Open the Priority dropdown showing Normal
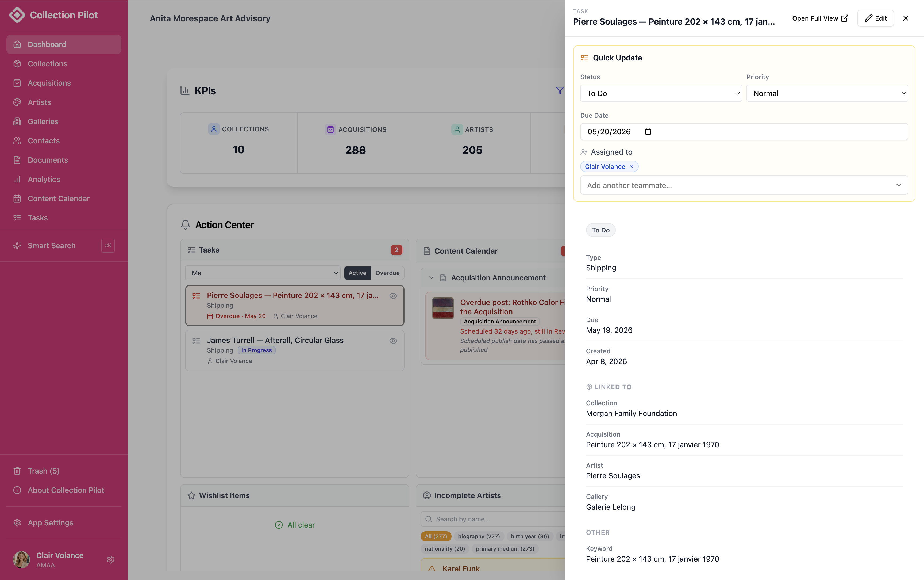Image resolution: width=924 pixels, height=580 pixels. pos(827,93)
